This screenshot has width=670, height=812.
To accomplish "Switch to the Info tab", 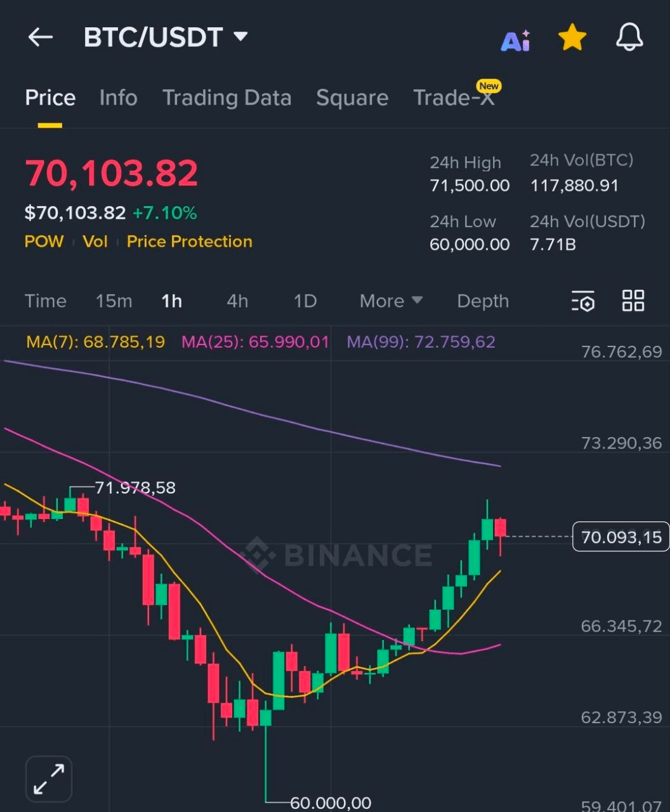I will [118, 98].
